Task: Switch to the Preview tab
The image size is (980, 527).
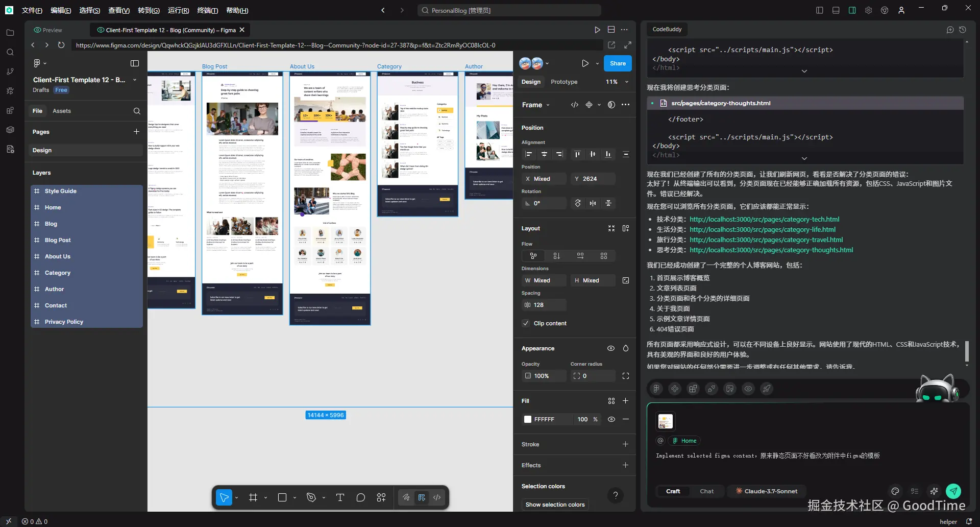Action: [47, 30]
